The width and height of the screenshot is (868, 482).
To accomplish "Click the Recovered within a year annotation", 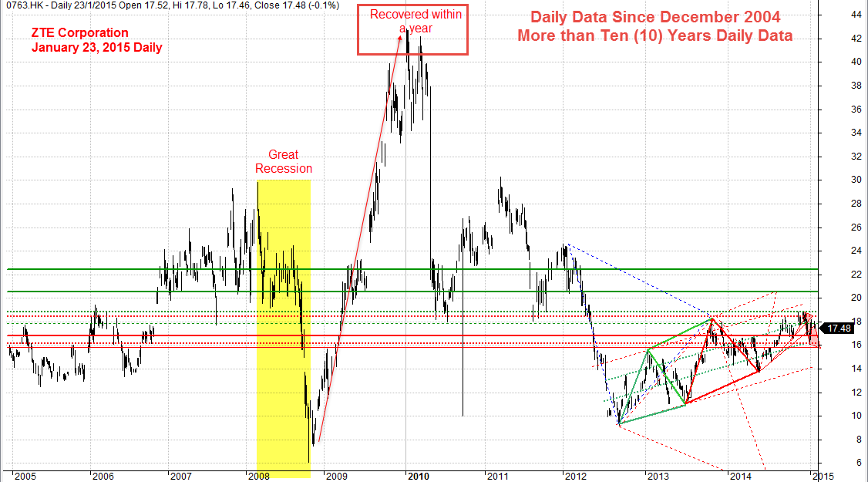I will [x=415, y=21].
